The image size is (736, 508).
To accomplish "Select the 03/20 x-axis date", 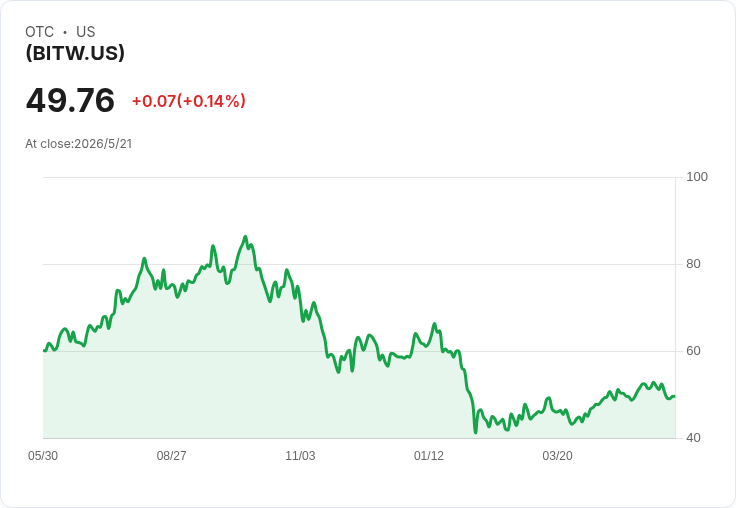I will pyautogui.click(x=557, y=456).
